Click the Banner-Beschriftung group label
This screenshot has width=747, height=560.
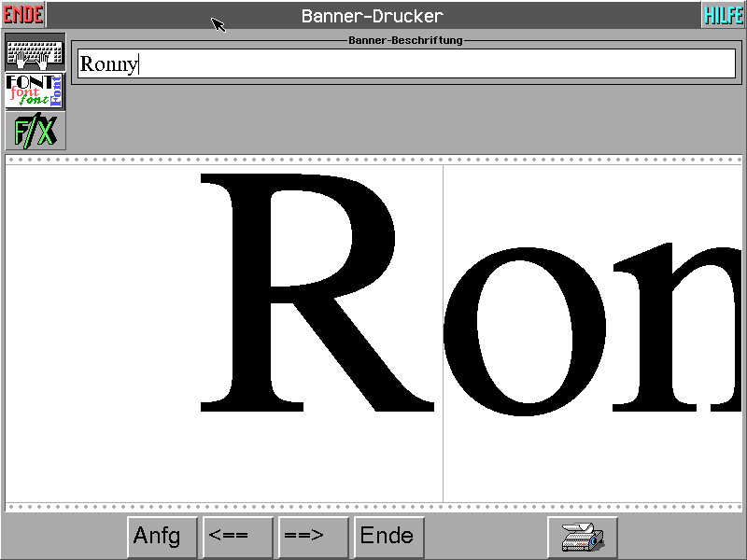coord(404,40)
